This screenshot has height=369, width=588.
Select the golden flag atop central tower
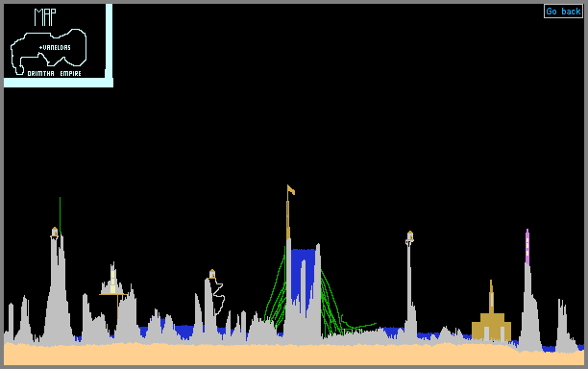click(290, 190)
